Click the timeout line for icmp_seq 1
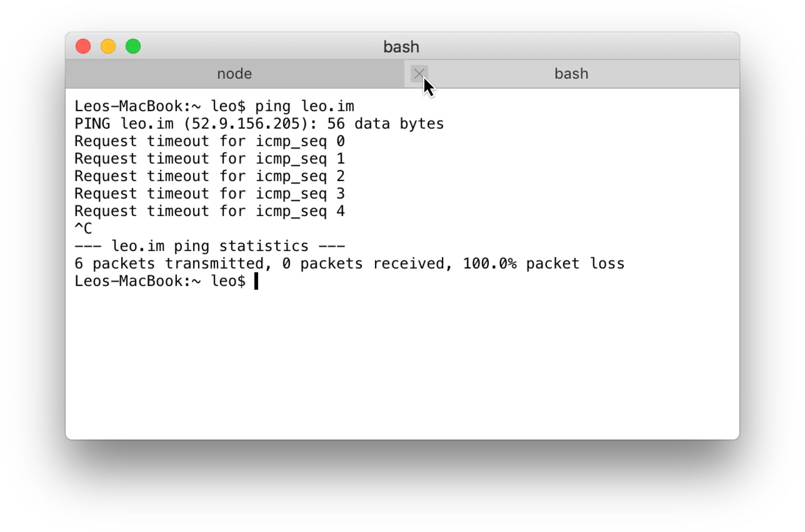The width and height of the screenshot is (805, 532). (210, 159)
